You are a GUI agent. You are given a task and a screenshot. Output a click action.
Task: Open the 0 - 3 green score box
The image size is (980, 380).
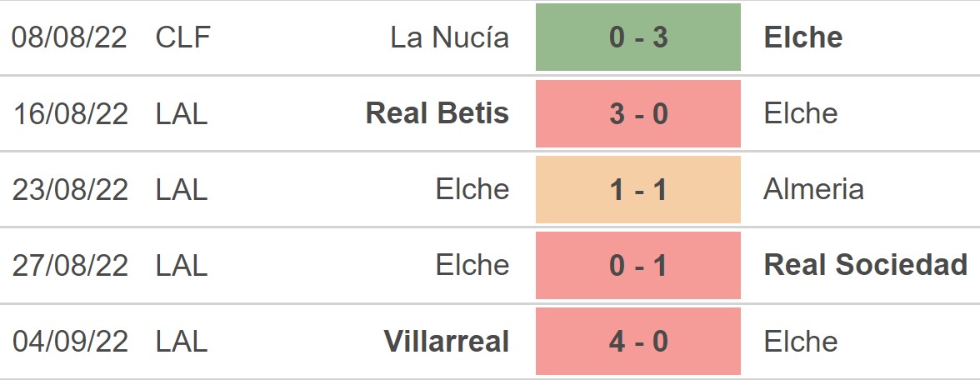637,37
